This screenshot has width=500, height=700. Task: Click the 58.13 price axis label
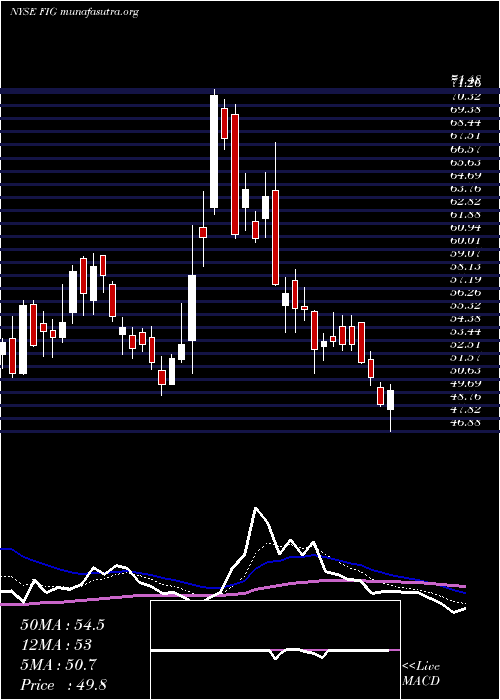coord(466,267)
